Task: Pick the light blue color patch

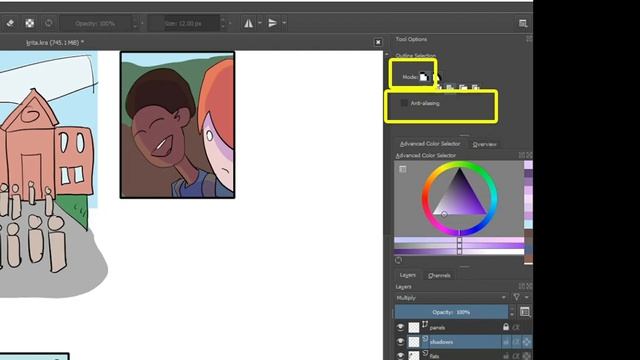Action: click(528, 224)
